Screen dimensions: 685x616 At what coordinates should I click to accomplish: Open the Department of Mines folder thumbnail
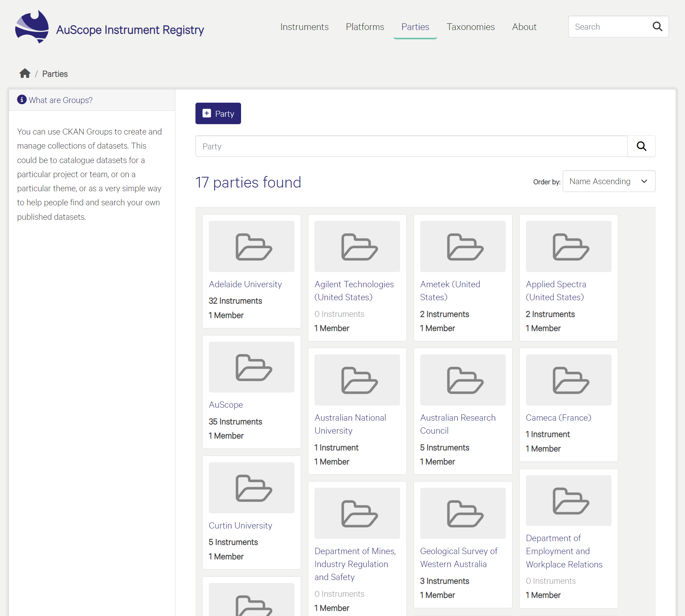coord(357,513)
